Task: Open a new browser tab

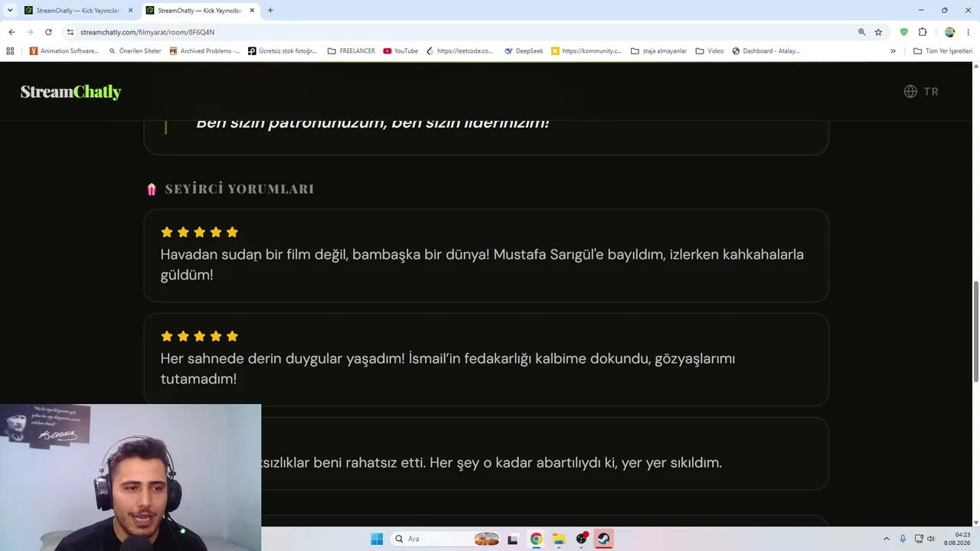Action: pyautogui.click(x=270, y=11)
